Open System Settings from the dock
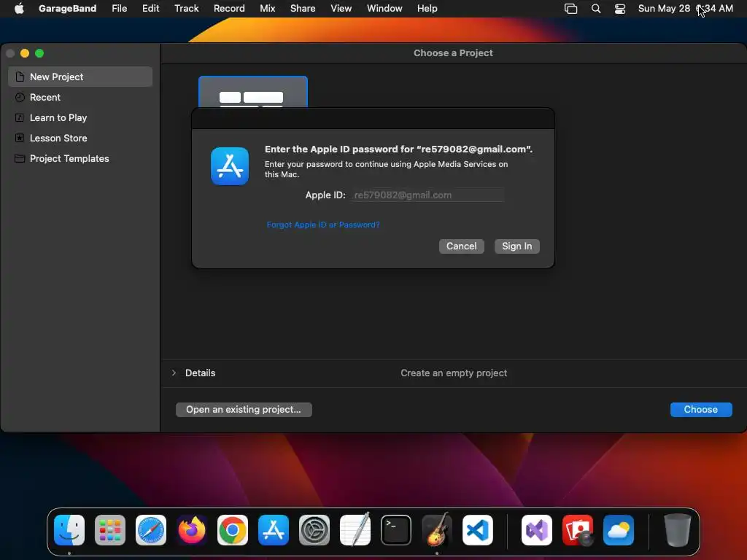The image size is (747, 560). [x=314, y=530]
